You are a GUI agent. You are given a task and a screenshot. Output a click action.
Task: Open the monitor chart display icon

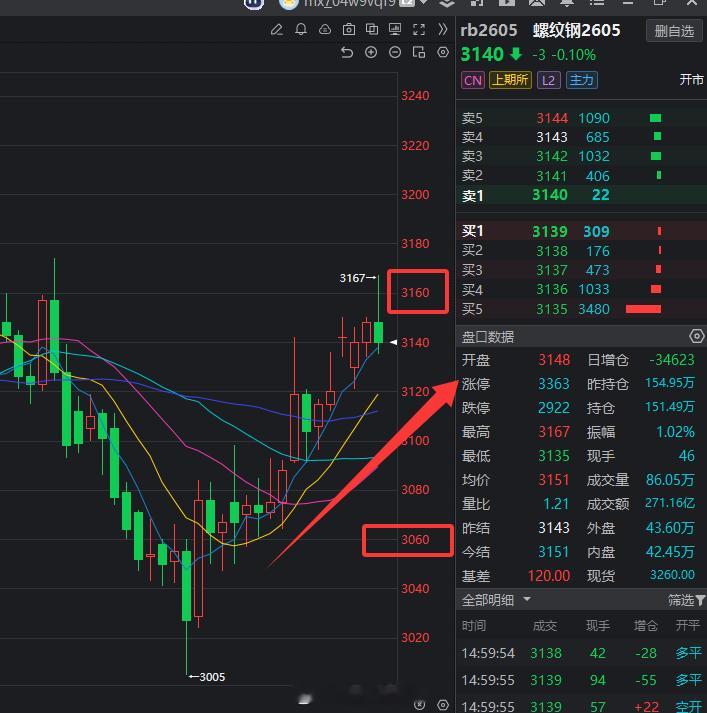[395, 30]
